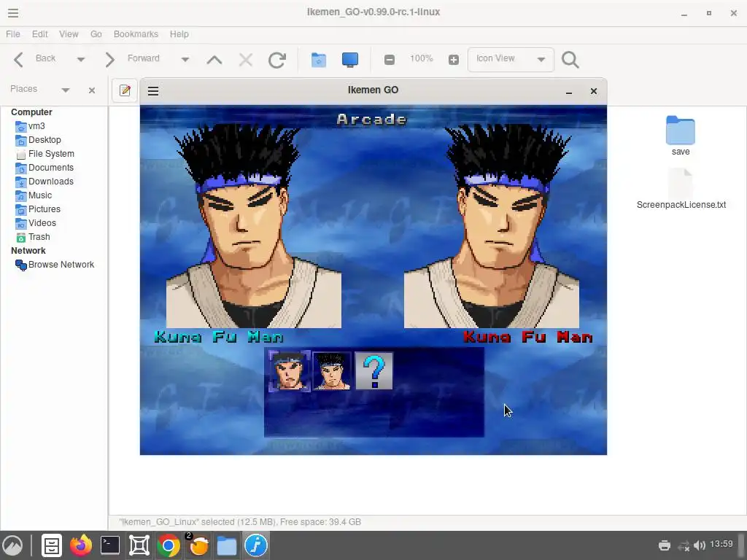Search files with the magnifier icon
The width and height of the screenshot is (747, 560).
coord(570,60)
